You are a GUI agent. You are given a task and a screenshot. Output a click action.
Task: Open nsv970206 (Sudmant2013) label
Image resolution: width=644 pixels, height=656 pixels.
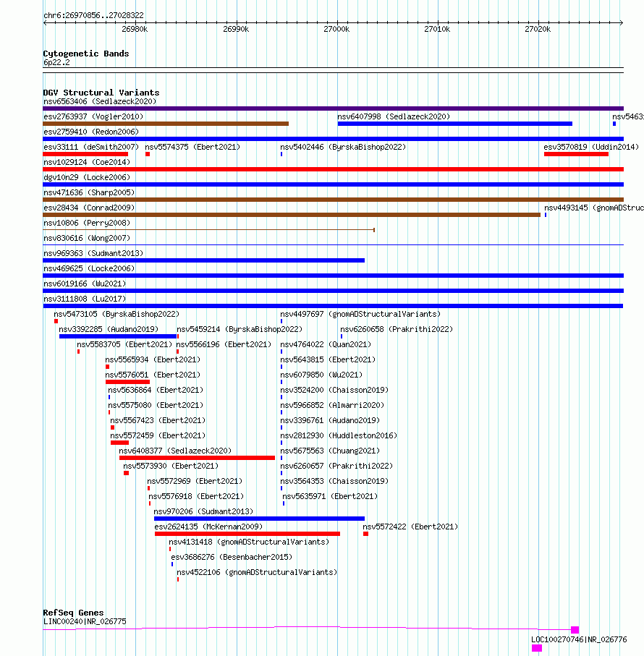pos(203,511)
